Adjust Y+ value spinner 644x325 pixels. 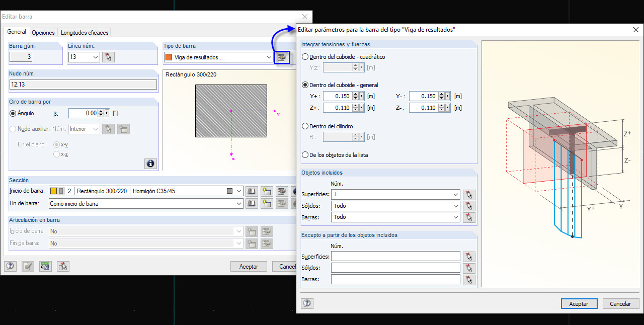[354, 96]
